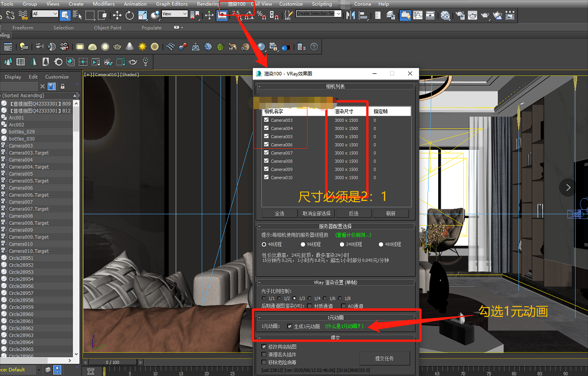Click the scene explorer vertical scrollbar

(76, 228)
